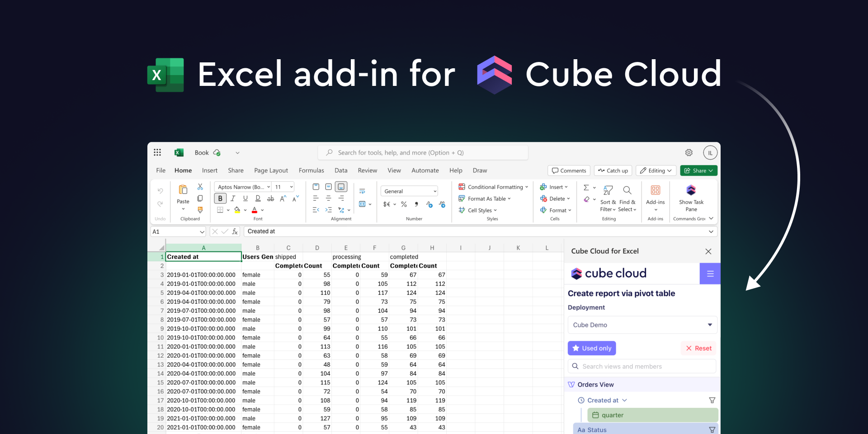This screenshot has height=434, width=868.
Task: Toggle Wrap Text
Action: tap(362, 191)
